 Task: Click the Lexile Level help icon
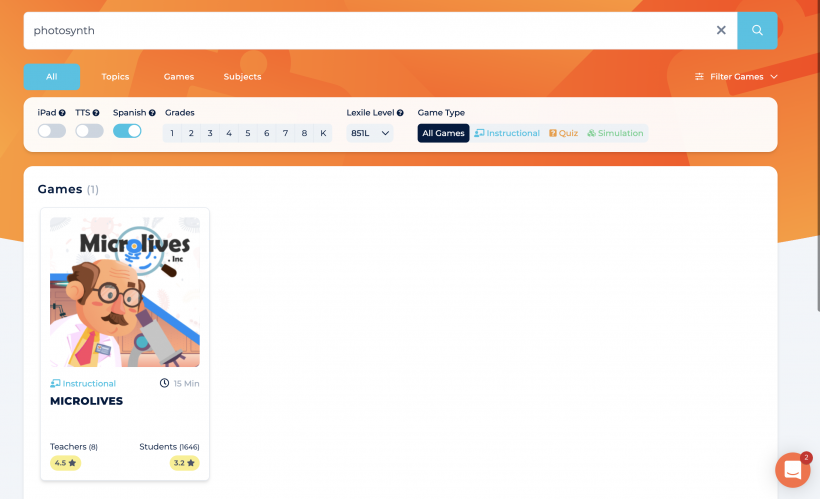tap(400, 113)
